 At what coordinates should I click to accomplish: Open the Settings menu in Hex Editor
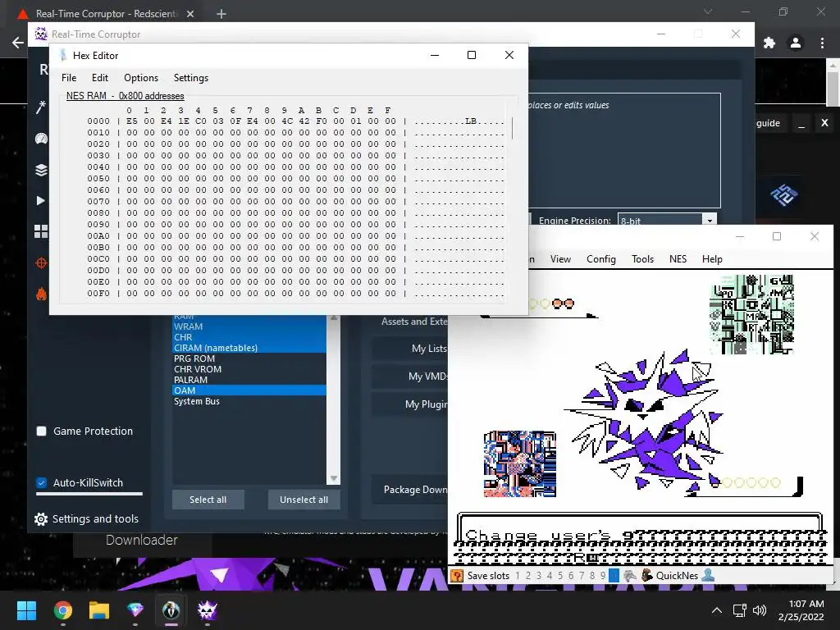(x=190, y=78)
